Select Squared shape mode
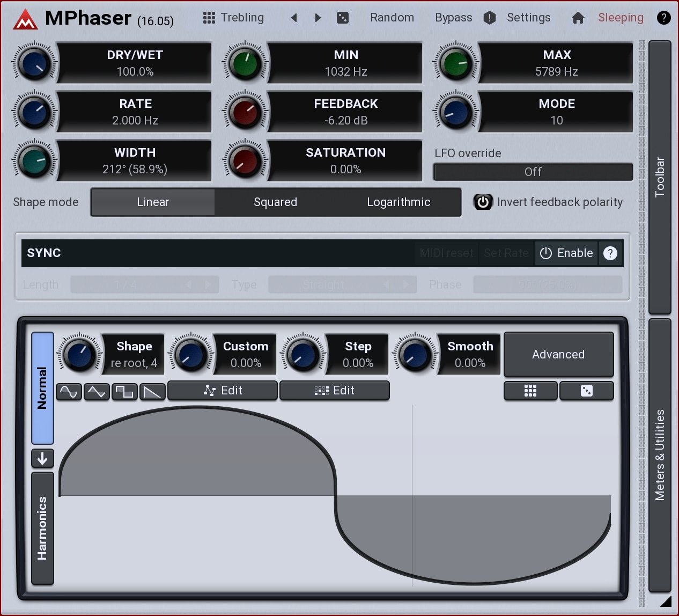The height and width of the screenshot is (616, 679). 276,202
